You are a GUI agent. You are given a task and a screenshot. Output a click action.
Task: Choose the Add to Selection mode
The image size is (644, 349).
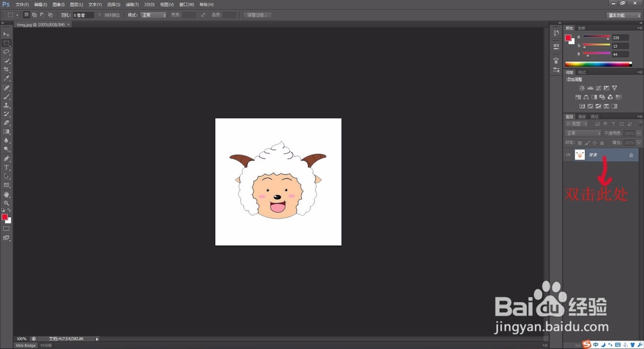click(x=35, y=15)
